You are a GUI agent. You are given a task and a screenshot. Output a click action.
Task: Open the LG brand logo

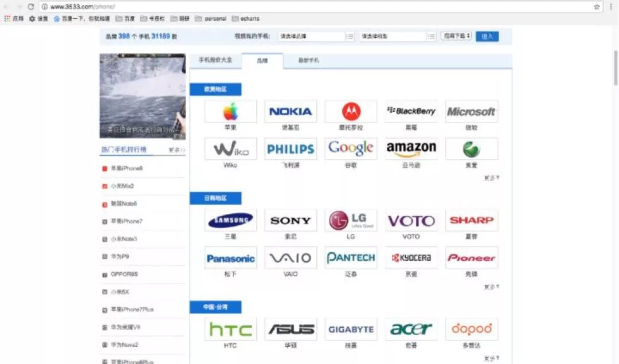[x=351, y=220]
